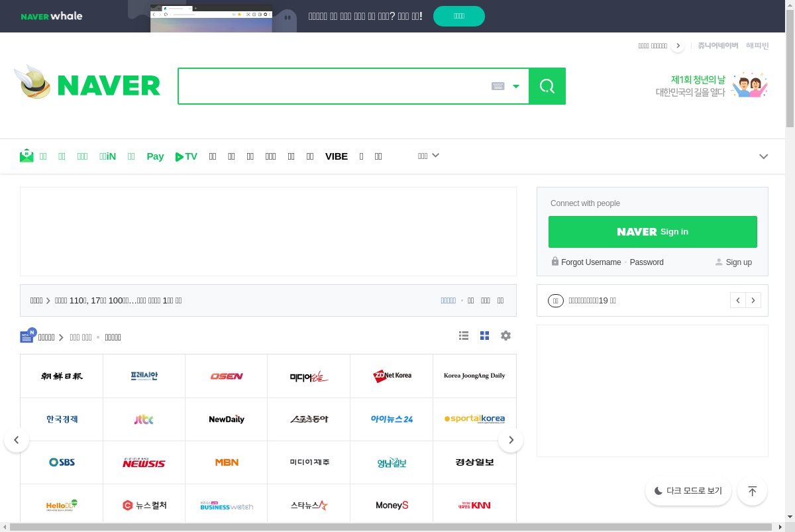Click the lock icon beside Forgot Username
The width and height of the screenshot is (795, 532).
click(x=555, y=262)
